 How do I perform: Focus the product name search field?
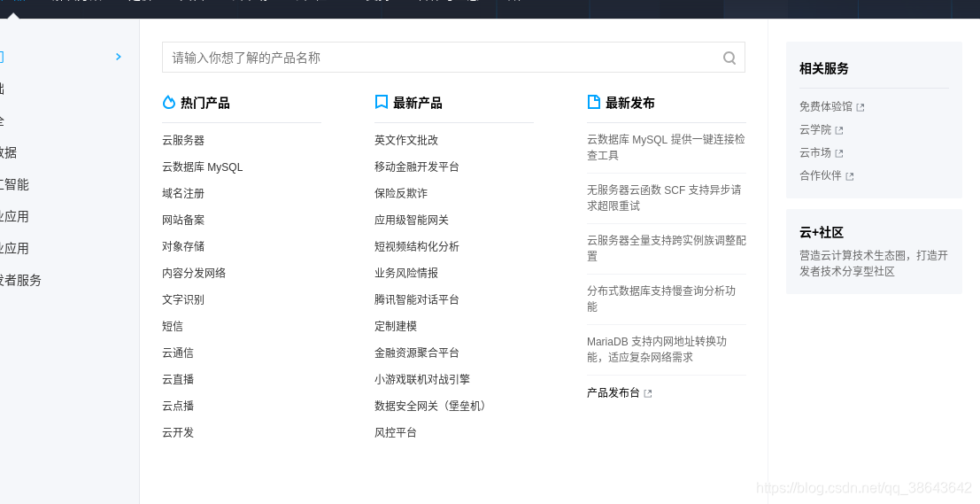pos(453,58)
